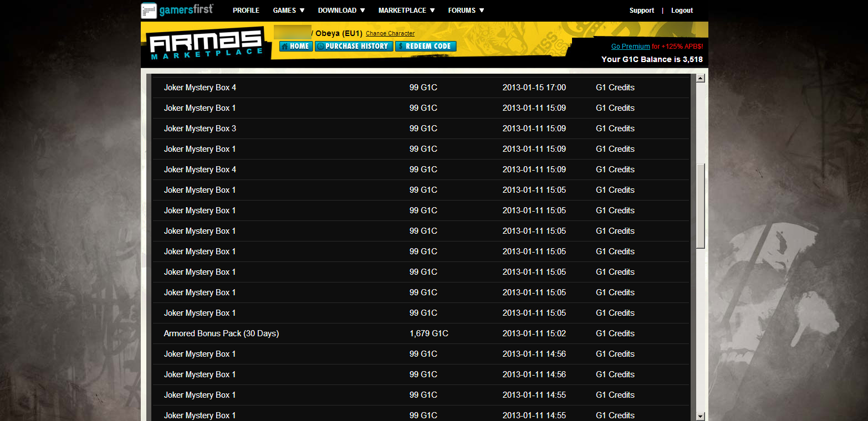Screen dimensions: 868x421
Task: Open the Profile menu item
Action: [x=246, y=11]
